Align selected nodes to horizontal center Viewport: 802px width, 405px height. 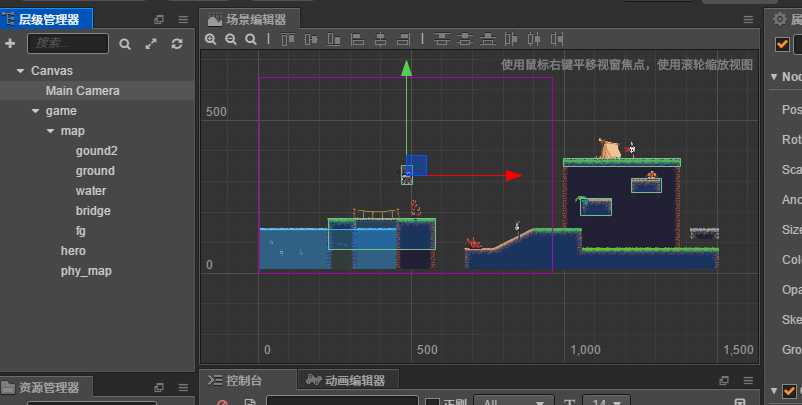(x=381, y=39)
